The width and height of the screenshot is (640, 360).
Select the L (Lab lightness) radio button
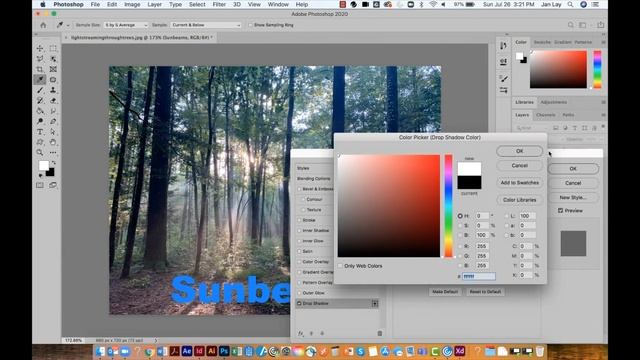507,216
